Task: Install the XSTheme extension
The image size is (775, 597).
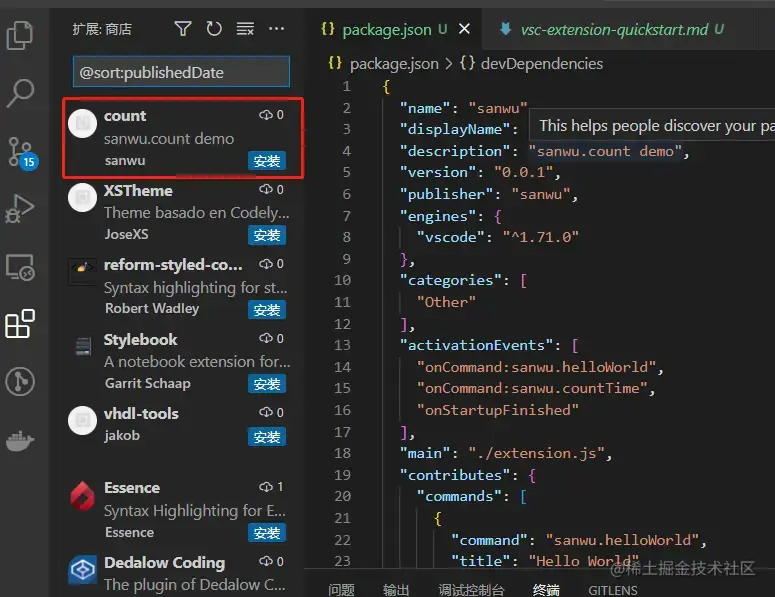Action: [267, 235]
